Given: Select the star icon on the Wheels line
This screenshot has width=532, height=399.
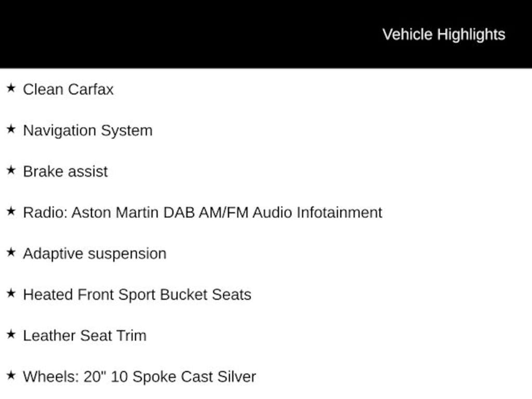Looking at the screenshot, I should (11, 376).
